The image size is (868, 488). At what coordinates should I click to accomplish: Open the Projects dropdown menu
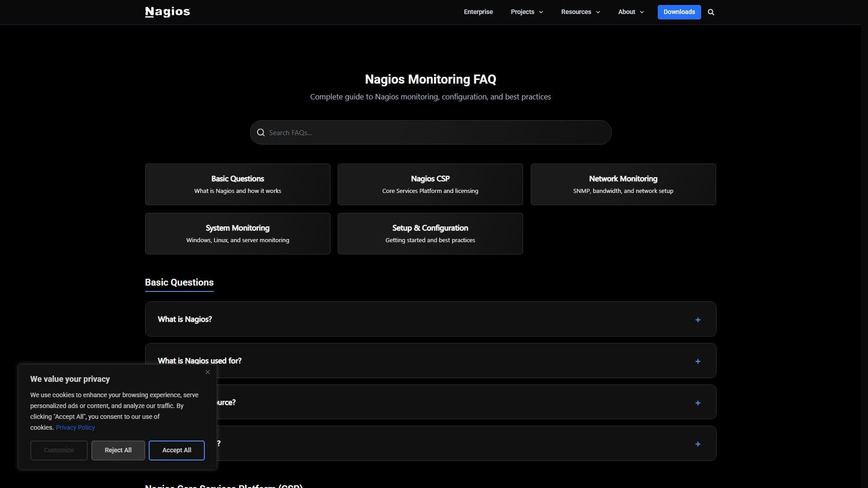click(x=527, y=12)
